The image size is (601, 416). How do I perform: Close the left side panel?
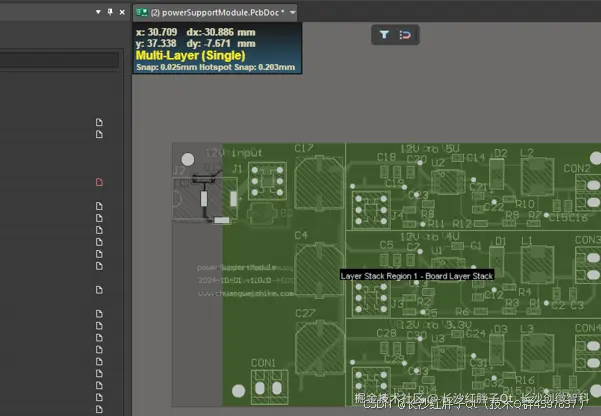[x=122, y=12]
